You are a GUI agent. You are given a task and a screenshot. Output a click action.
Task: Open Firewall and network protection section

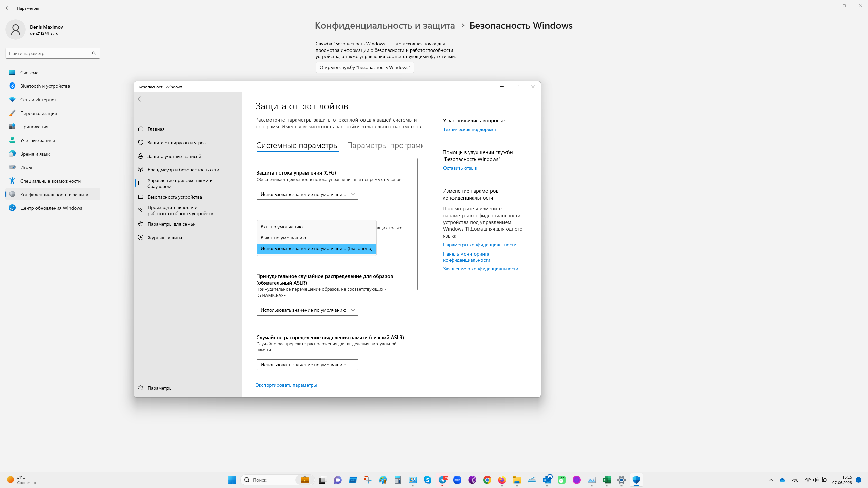pos(183,170)
